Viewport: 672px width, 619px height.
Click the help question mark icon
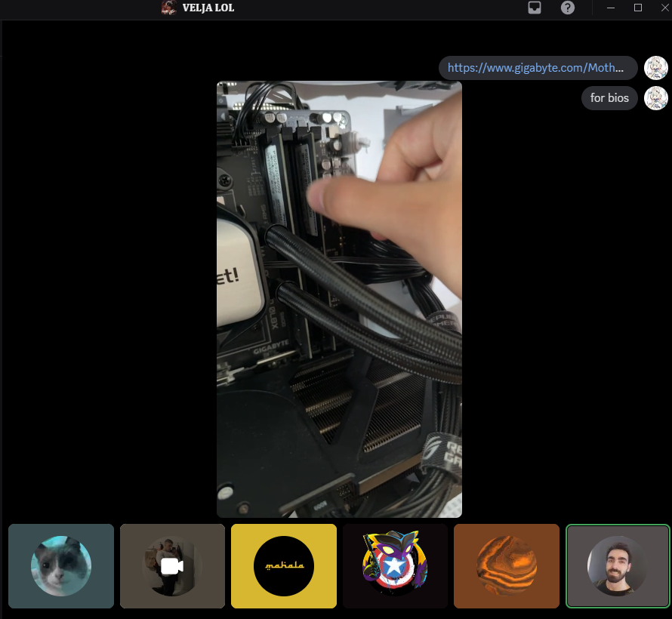coord(568,8)
